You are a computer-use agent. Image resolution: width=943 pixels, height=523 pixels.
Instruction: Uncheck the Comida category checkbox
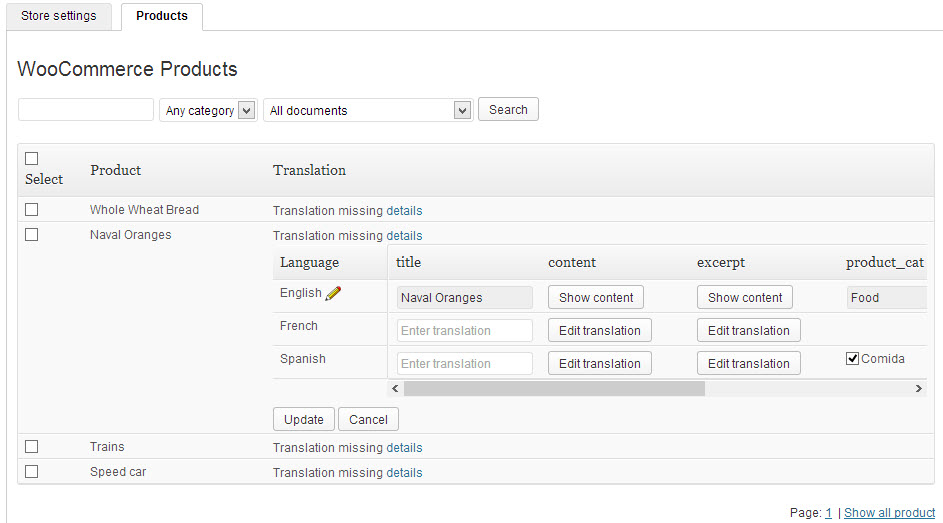(852, 359)
